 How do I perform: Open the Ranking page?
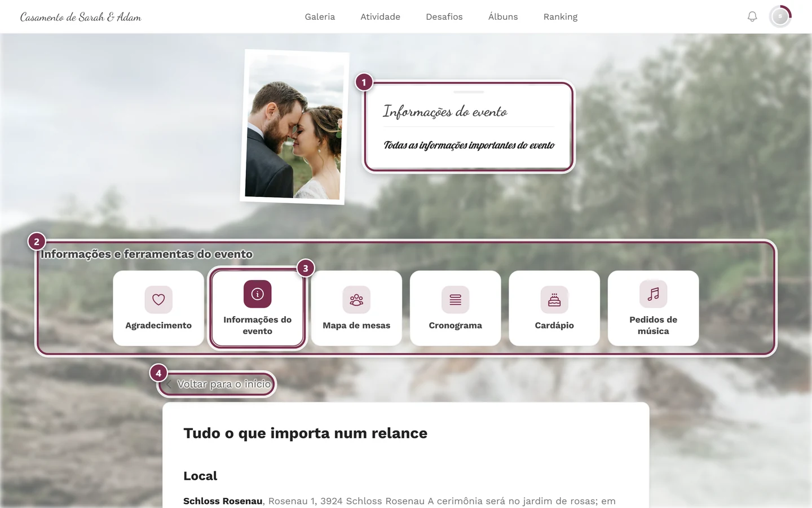[x=561, y=17]
